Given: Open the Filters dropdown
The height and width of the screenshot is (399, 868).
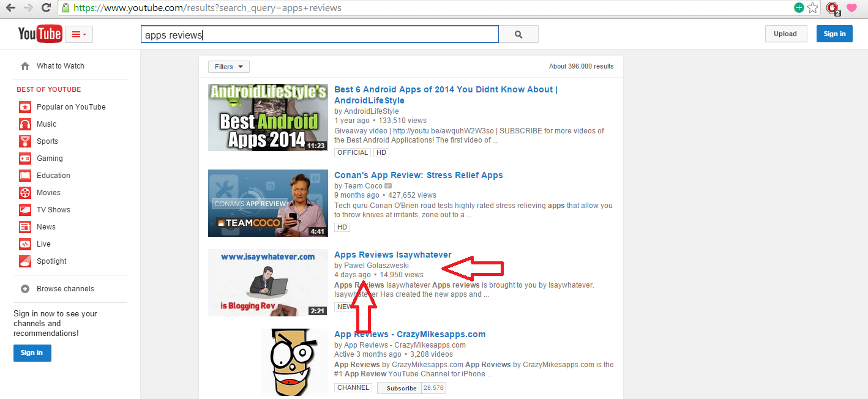Looking at the screenshot, I should tap(229, 67).
